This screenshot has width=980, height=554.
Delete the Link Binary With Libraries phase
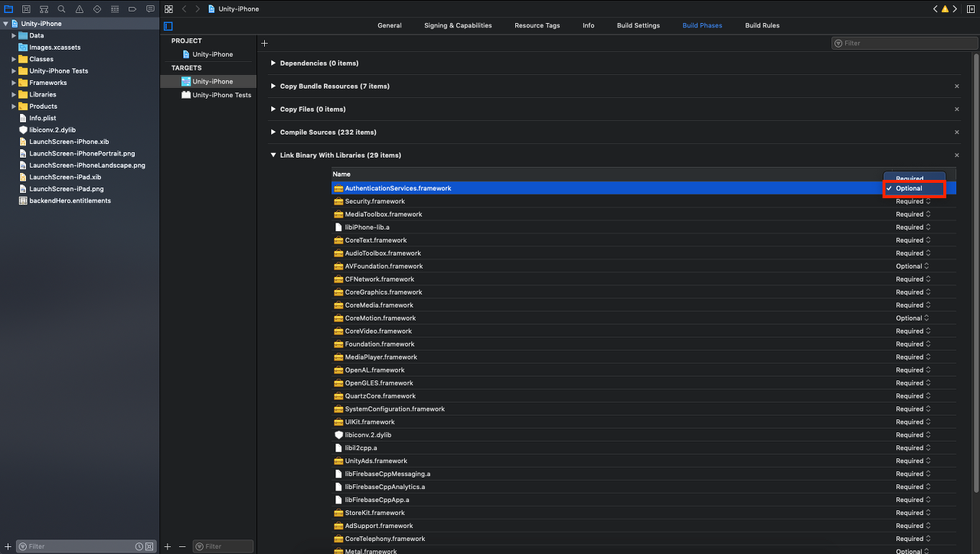[x=956, y=155]
